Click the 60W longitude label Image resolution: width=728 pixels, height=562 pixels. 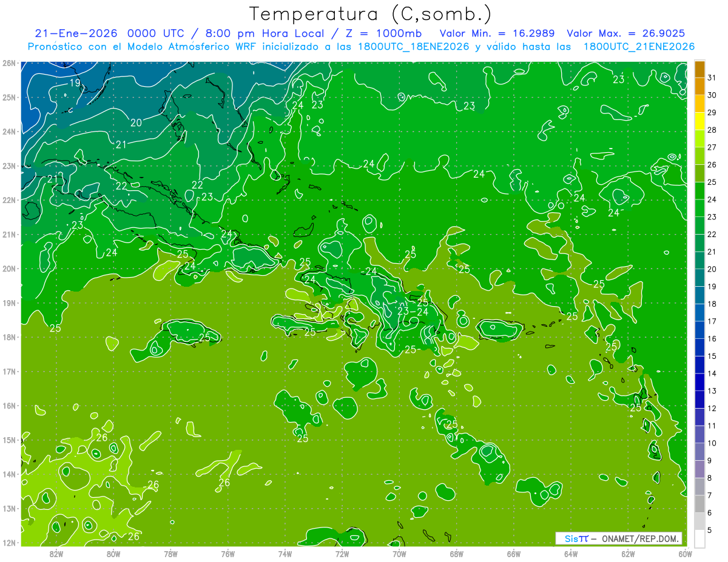[x=685, y=553]
